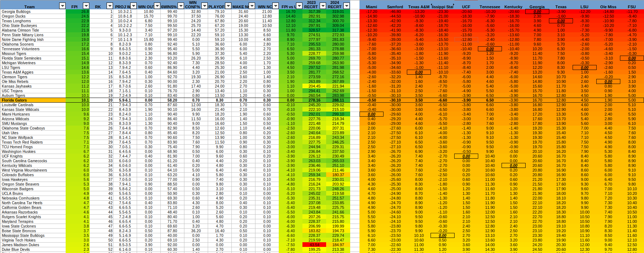Open the PLAYOFF column filter dropdown

pyautogui.click(x=228, y=6)
